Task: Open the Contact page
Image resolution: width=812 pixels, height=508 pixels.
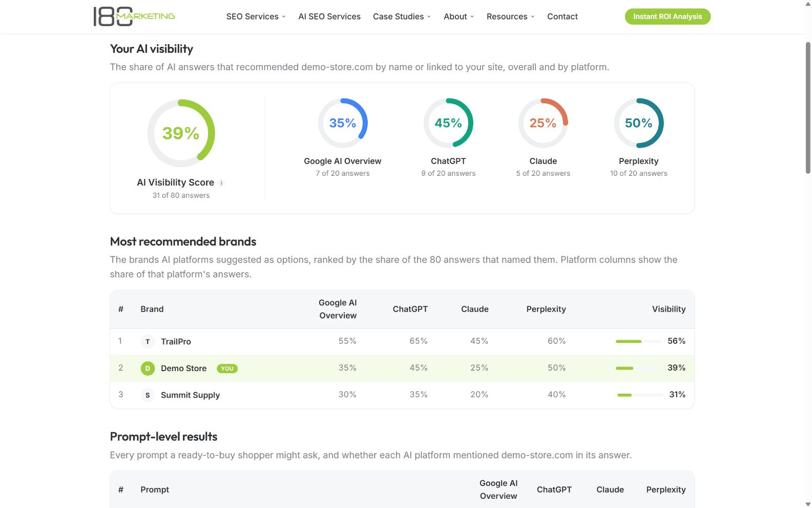Action: point(562,16)
